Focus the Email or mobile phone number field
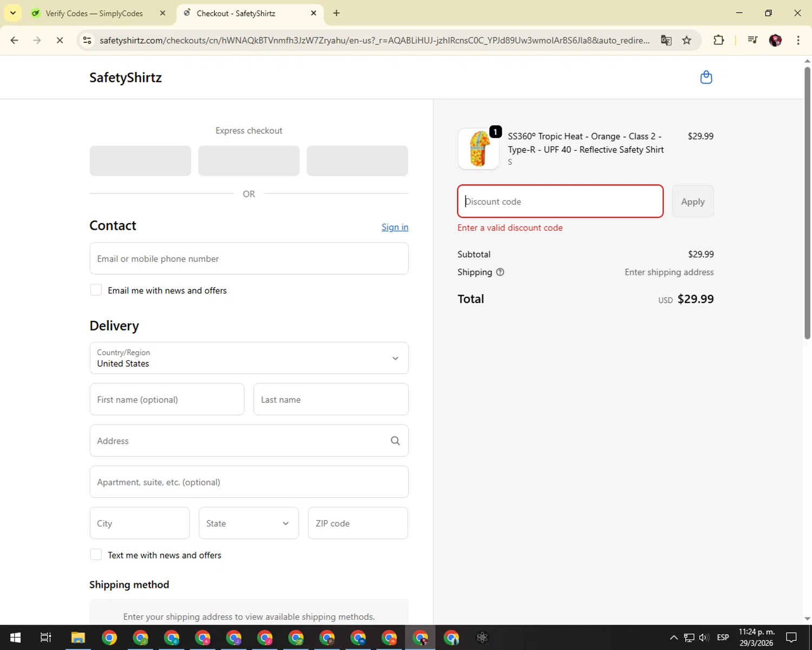812x650 pixels. pos(249,258)
